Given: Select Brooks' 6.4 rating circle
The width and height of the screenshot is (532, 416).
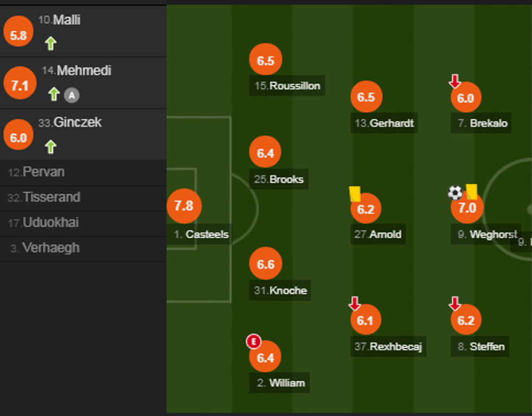Looking at the screenshot, I should [265, 153].
